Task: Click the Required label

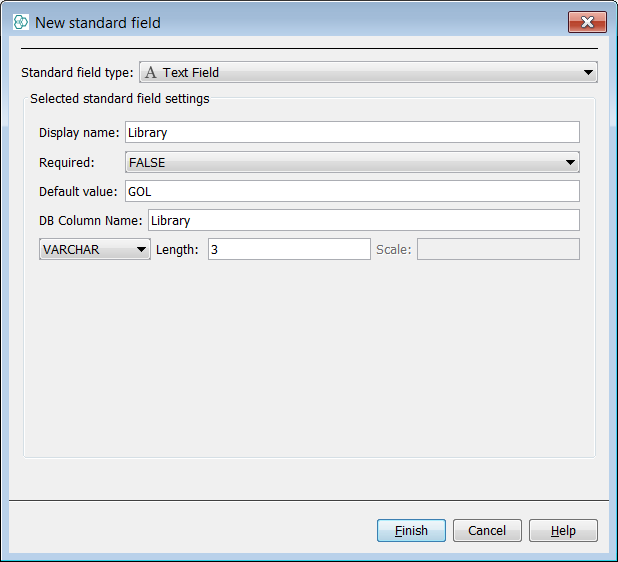Action: tap(67, 162)
